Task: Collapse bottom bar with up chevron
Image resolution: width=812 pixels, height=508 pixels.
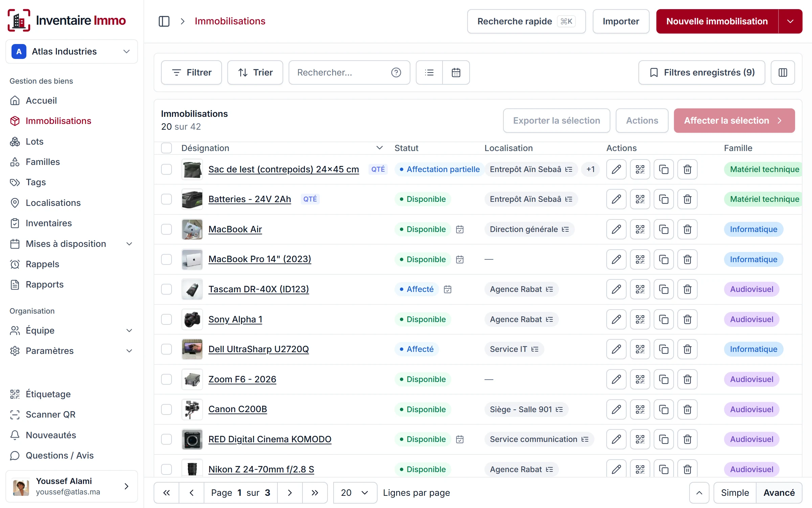Action: 699,493
